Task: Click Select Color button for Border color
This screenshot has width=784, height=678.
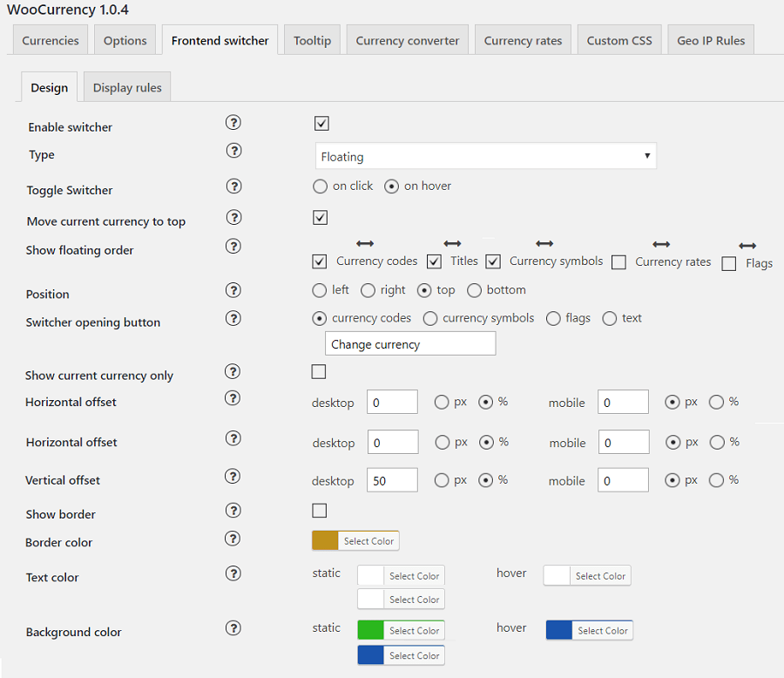Action: (368, 541)
